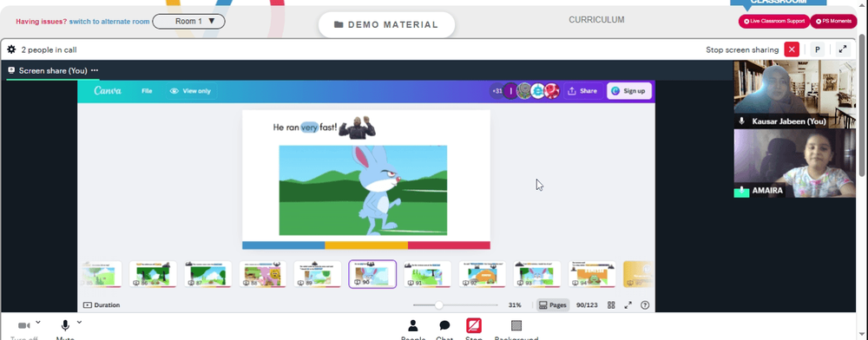Click AMAIRA video tile
The height and width of the screenshot is (340, 868).
click(795, 163)
